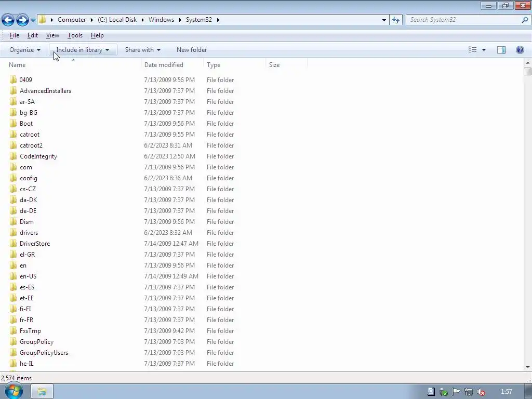Image resolution: width=532 pixels, height=399 pixels.
Task: Open the Action Center flag tray icon
Action: pyautogui.click(x=456, y=392)
